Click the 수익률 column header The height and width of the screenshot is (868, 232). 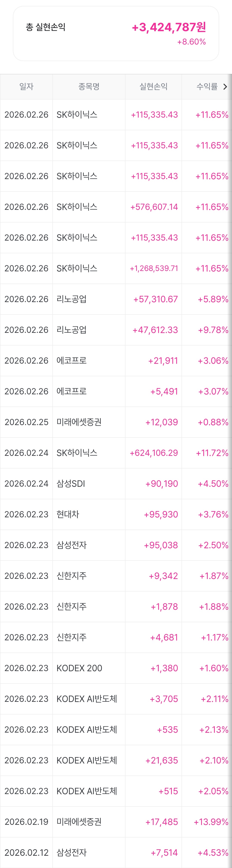[x=207, y=87]
